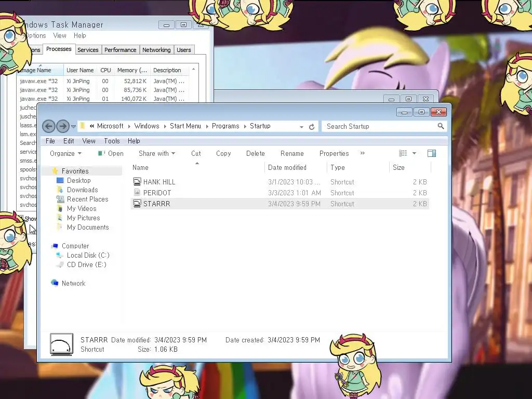Click Microsoft in the address breadcrumb
Screen dimensions: 532x399
coord(110,126)
